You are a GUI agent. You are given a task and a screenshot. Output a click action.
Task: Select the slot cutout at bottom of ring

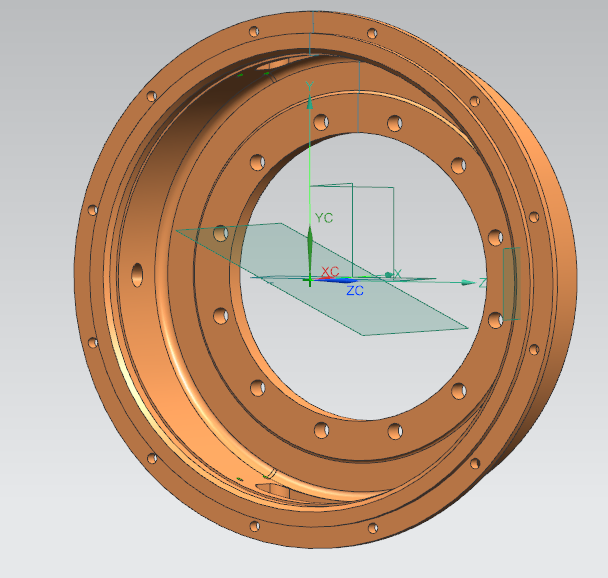coord(273,490)
